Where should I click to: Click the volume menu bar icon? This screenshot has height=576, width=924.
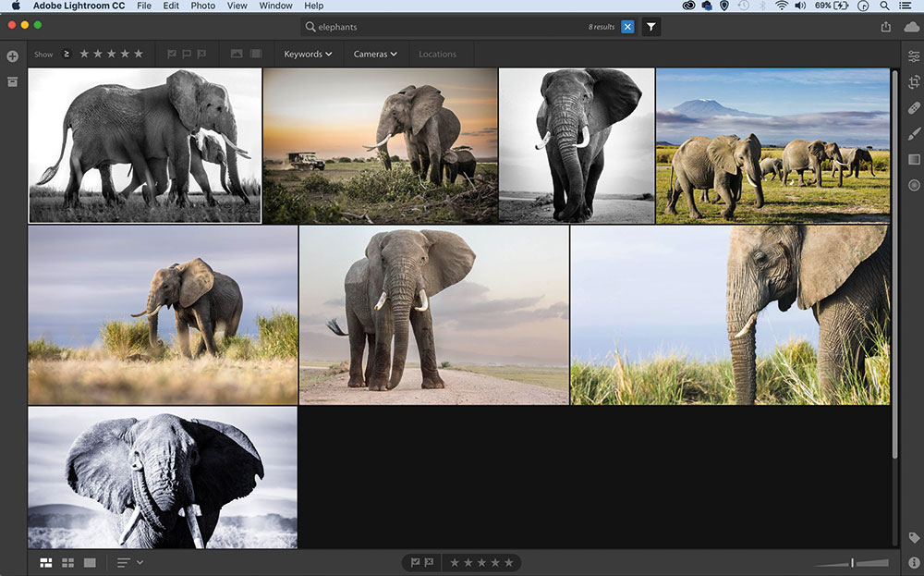pos(799,6)
